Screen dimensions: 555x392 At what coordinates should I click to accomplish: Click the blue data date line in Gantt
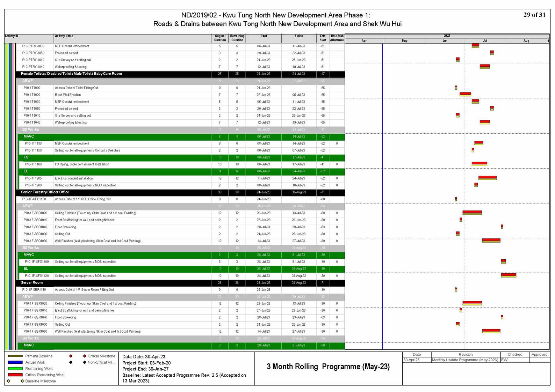pyautogui.click(x=383, y=195)
